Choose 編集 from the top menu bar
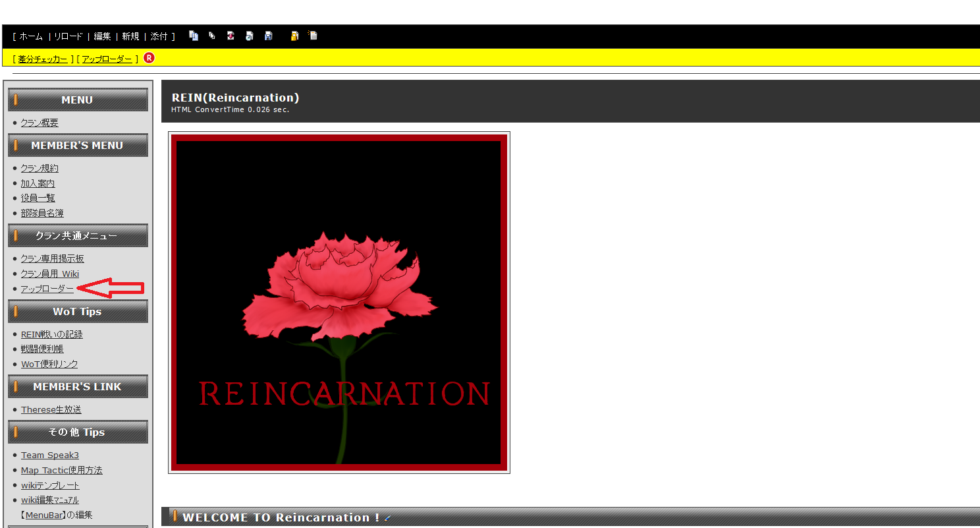Image resolution: width=980 pixels, height=528 pixels. tap(102, 37)
